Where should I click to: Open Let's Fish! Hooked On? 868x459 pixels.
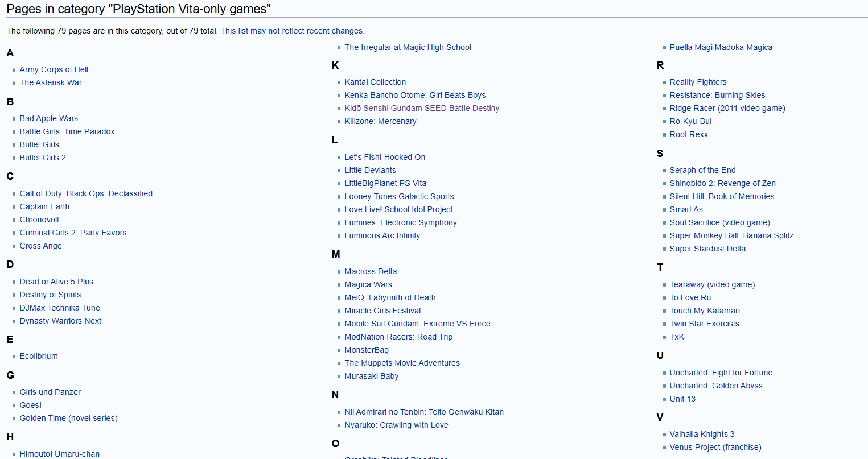click(385, 157)
